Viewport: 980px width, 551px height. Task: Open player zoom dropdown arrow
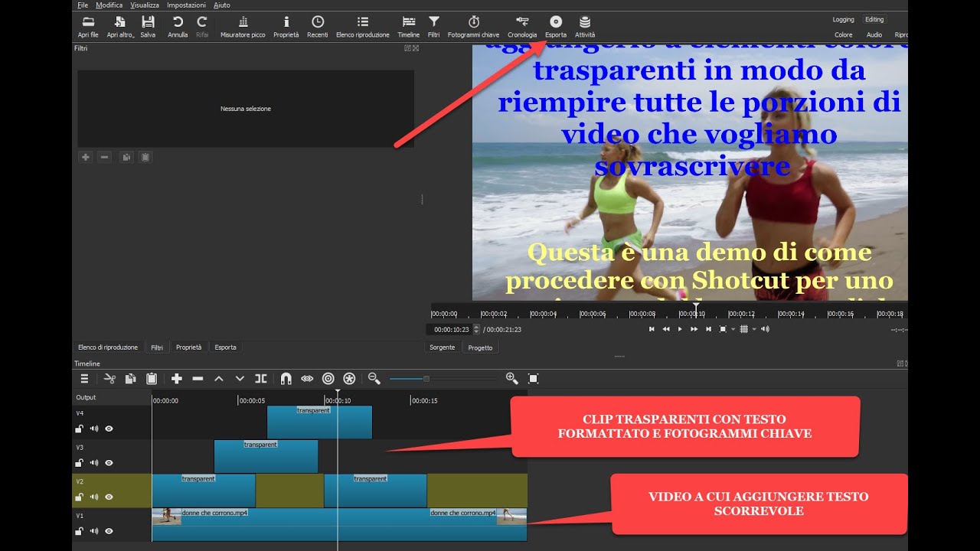click(x=733, y=329)
